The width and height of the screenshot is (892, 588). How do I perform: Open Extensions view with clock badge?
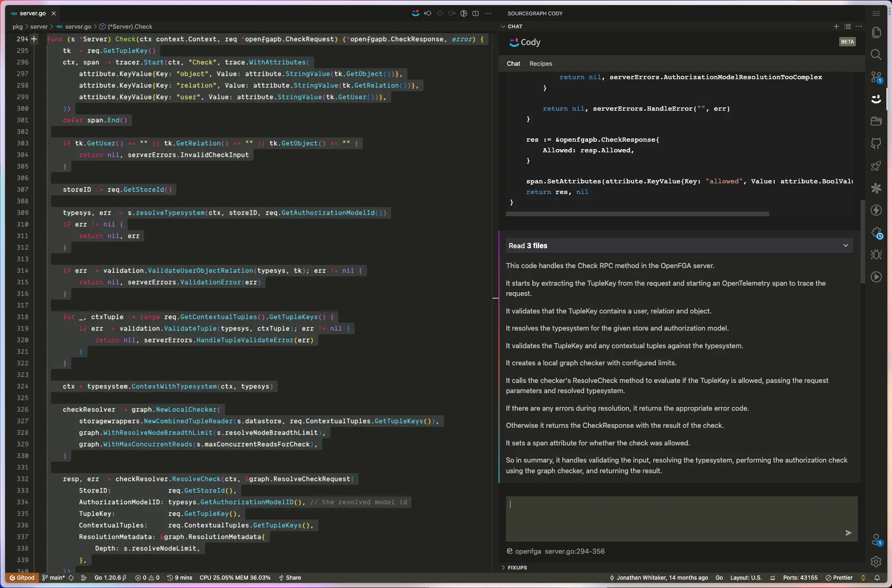(x=876, y=232)
